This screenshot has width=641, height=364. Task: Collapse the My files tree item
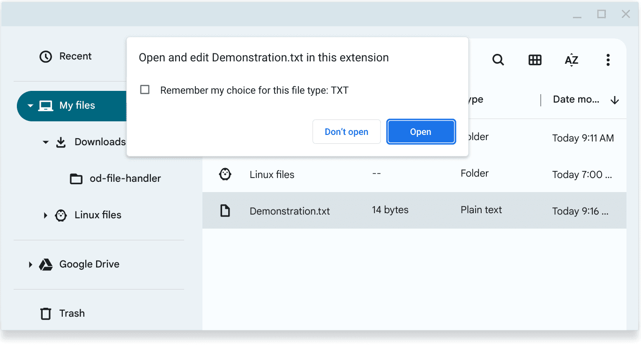(x=29, y=106)
